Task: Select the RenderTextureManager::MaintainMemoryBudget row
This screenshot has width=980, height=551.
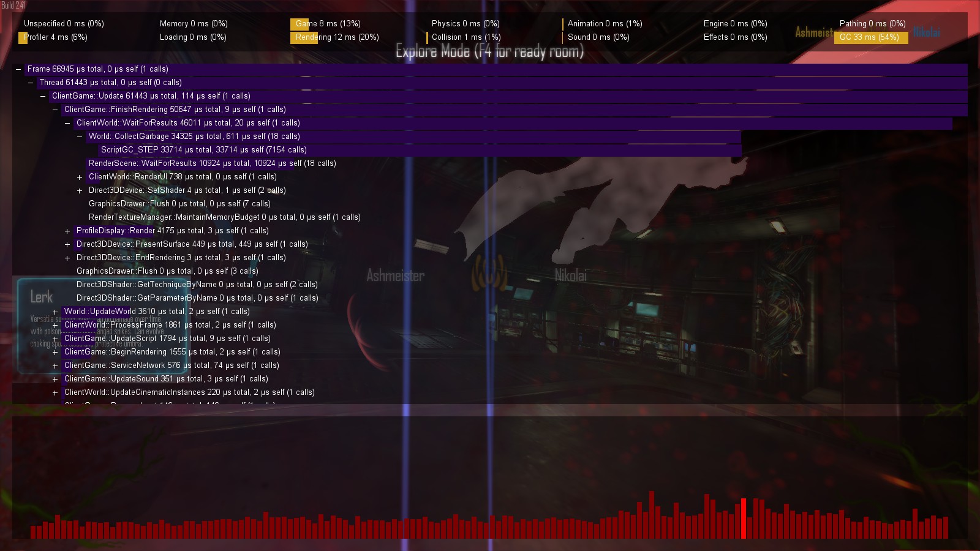Action: 224,217
